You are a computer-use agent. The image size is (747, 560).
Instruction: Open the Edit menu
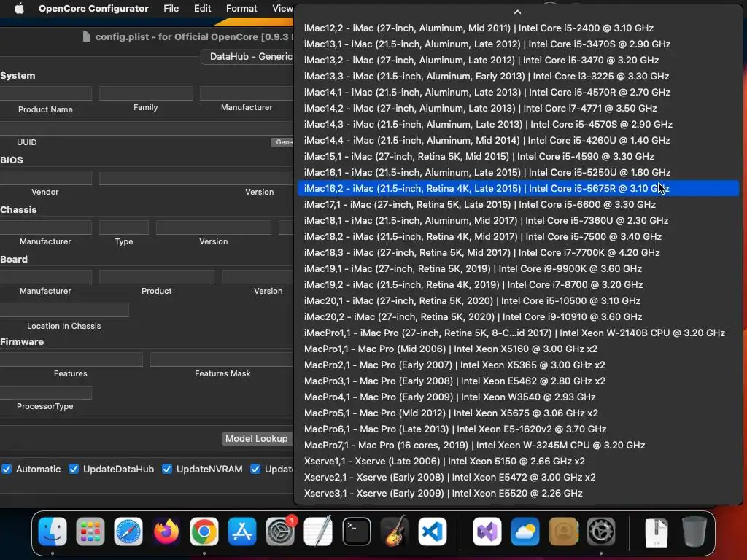[x=203, y=9]
